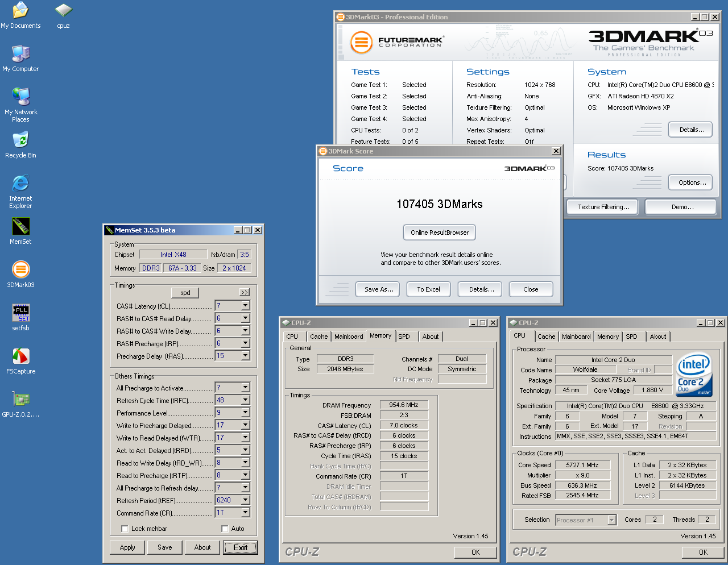
Task: Enable the Lock mchbar checkbox
Action: coord(125,529)
